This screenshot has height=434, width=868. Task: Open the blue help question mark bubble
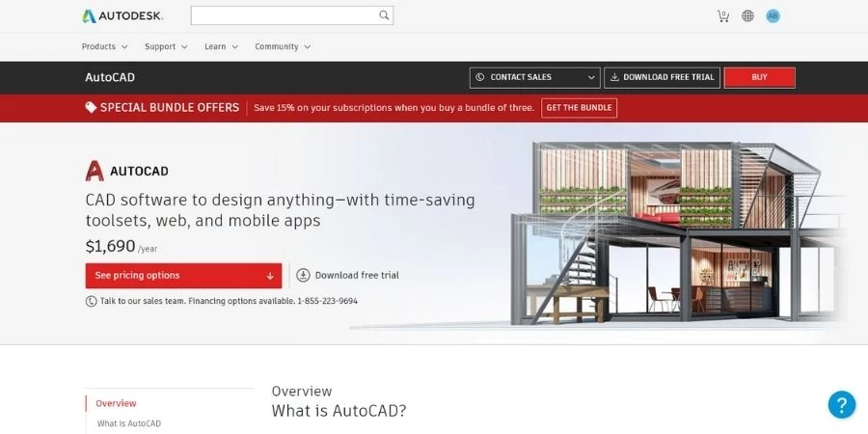coord(841,404)
